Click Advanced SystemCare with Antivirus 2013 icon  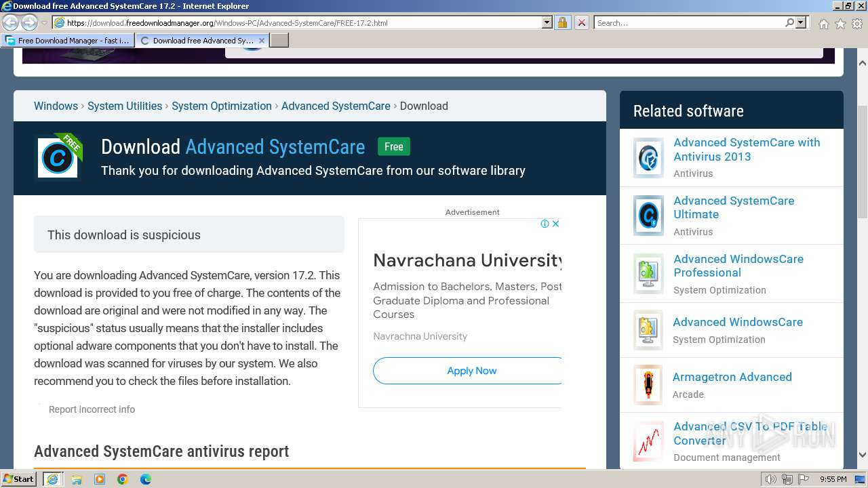point(648,158)
